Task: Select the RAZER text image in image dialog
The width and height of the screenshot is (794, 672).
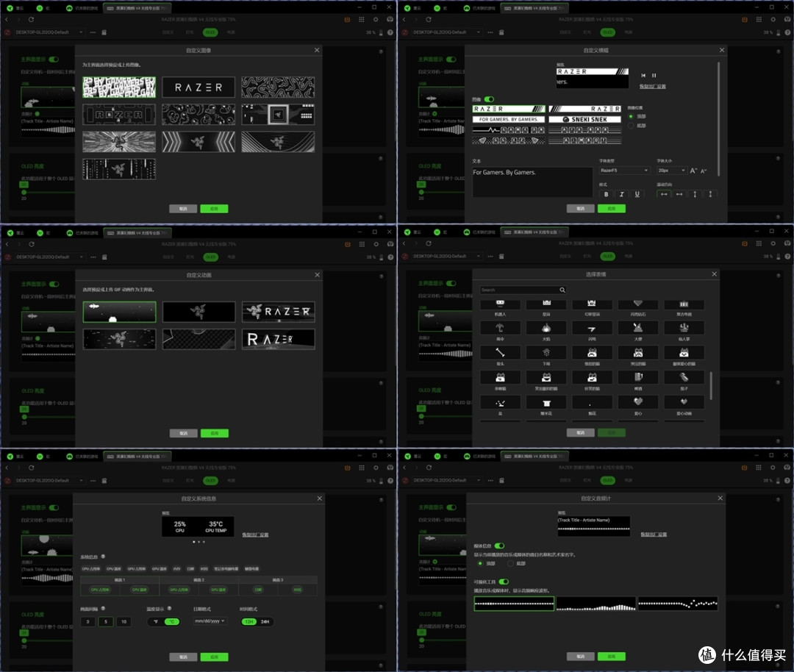Action: 198,87
